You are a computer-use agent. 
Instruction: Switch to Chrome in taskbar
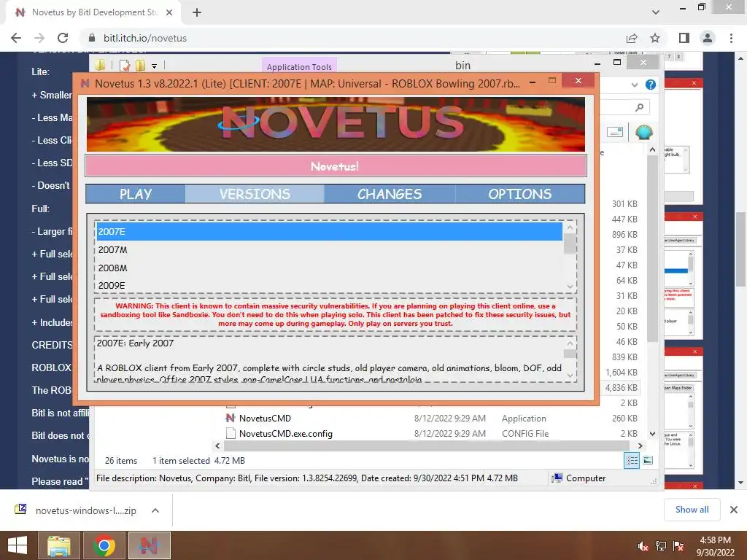pos(104,545)
